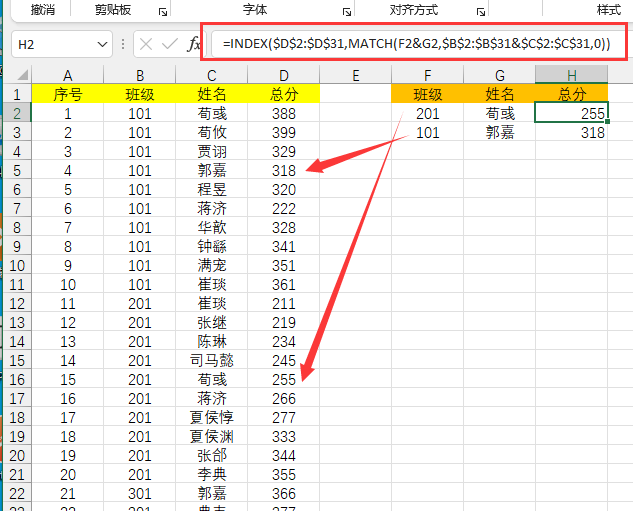Click the Cancel (X) formula entry icon
This screenshot has width=633, height=511.
(146, 44)
